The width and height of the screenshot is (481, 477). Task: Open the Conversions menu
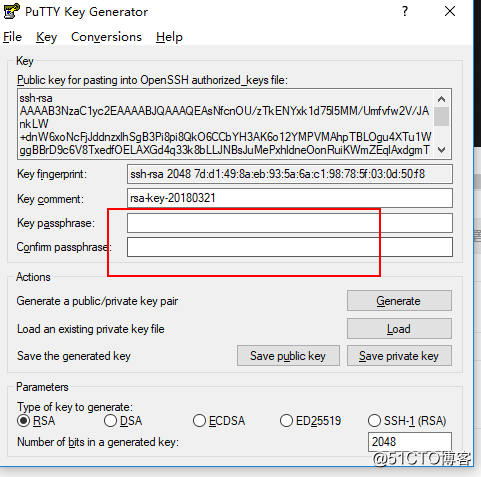coord(106,37)
